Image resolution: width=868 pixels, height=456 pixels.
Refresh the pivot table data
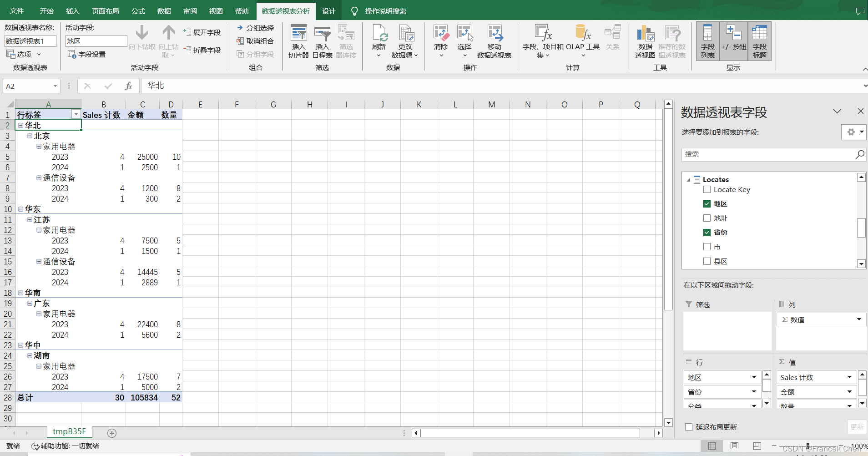[x=379, y=41]
